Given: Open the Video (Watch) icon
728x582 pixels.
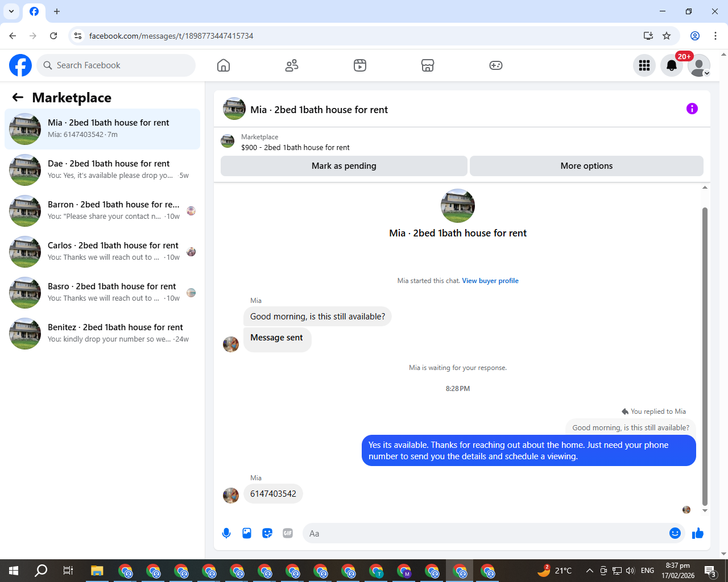Looking at the screenshot, I should tap(360, 65).
